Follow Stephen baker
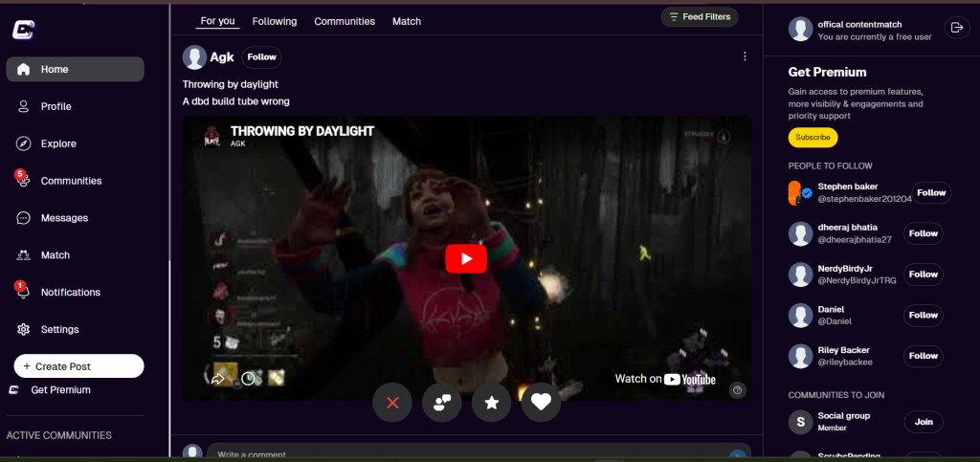Image resolution: width=980 pixels, height=462 pixels. point(930,193)
